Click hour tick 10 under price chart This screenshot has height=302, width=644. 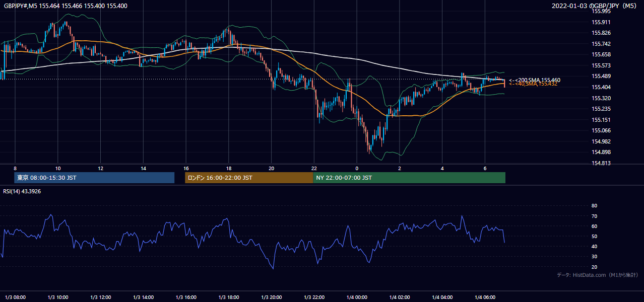58,168
